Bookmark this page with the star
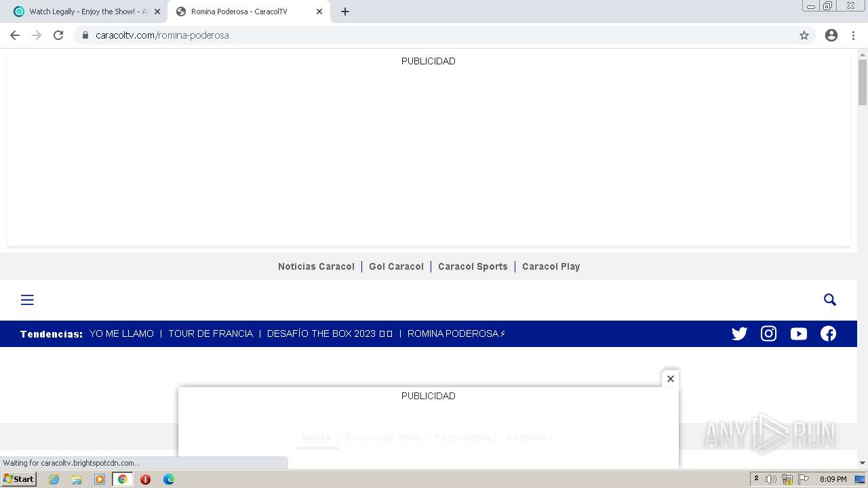The image size is (868, 488). tap(804, 35)
